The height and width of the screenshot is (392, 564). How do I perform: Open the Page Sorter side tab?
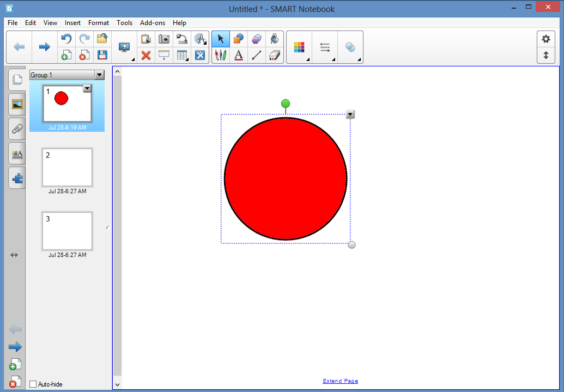click(17, 79)
